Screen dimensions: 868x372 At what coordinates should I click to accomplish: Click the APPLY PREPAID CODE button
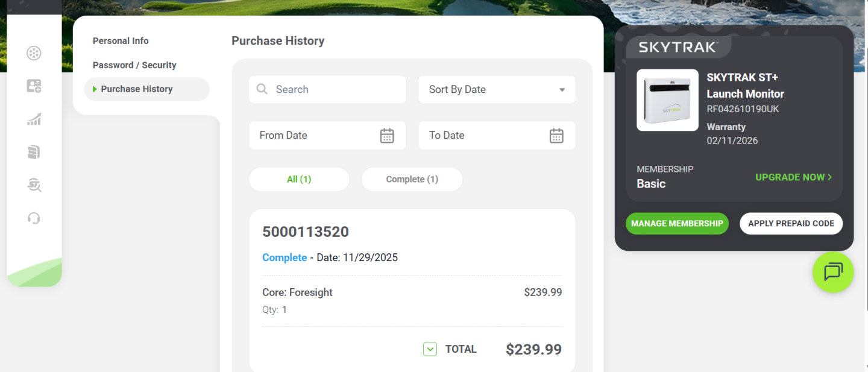791,224
